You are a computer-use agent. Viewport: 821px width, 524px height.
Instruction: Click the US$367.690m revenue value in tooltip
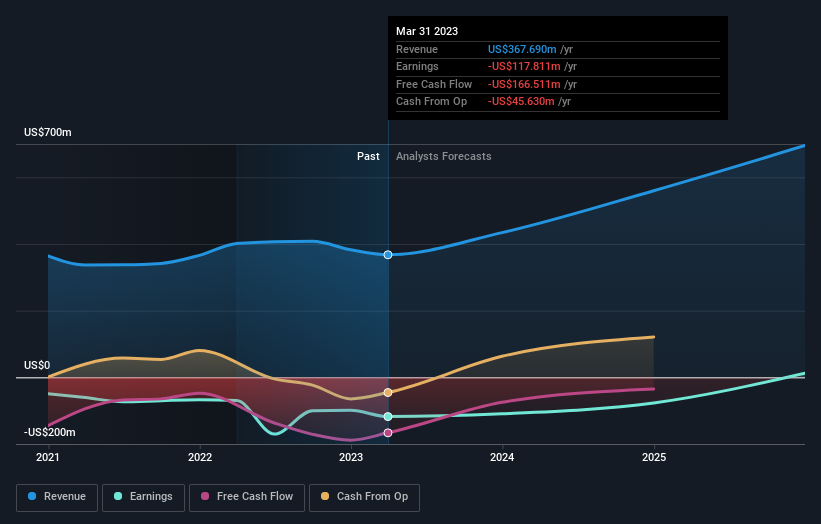(524, 49)
